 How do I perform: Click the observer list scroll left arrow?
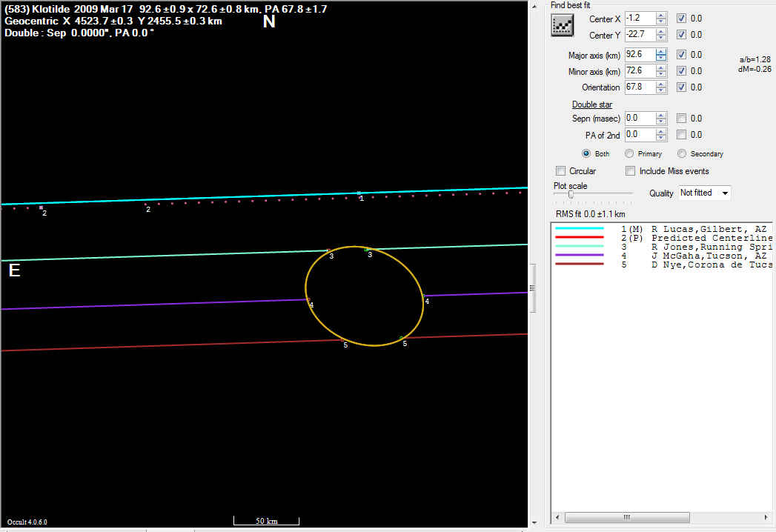[x=557, y=518]
